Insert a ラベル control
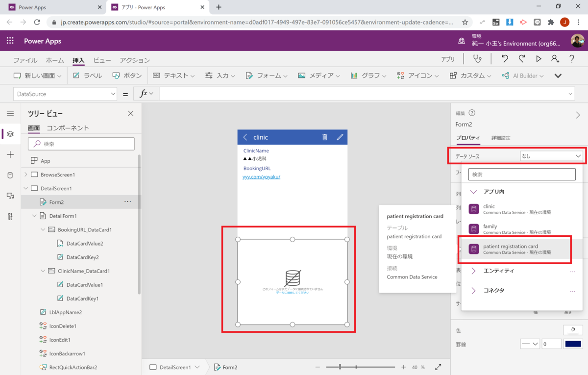The width and height of the screenshot is (588, 375). tap(87, 75)
